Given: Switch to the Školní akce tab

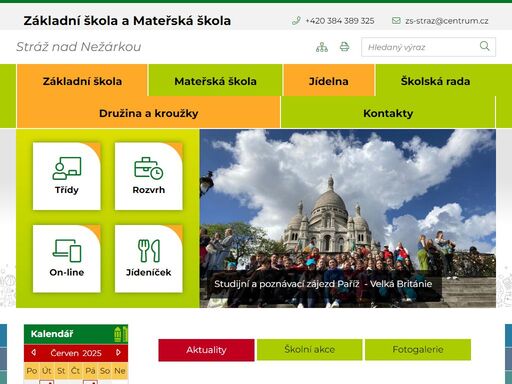Looking at the screenshot, I should (x=310, y=349).
